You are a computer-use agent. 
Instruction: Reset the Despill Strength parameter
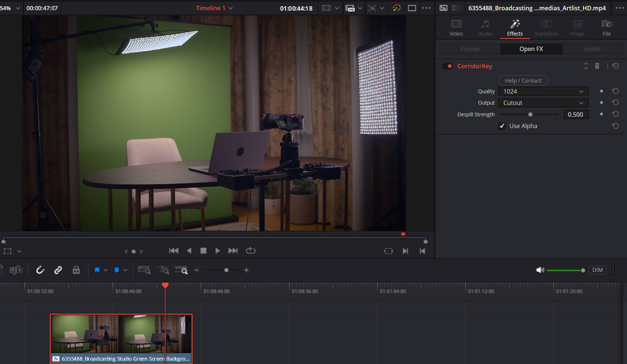click(616, 114)
